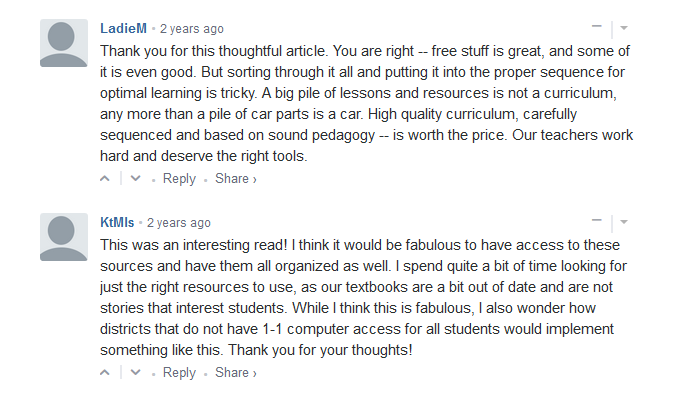Open KtMIs's '2 years ago' timestamp
Screen dimensions: 682x398
click(x=178, y=223)
